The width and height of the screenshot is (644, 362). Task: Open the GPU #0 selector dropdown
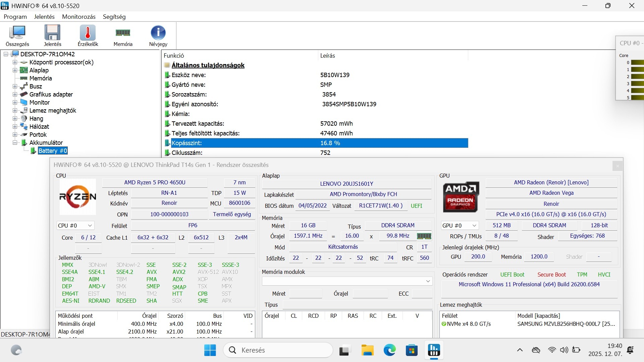459,226
